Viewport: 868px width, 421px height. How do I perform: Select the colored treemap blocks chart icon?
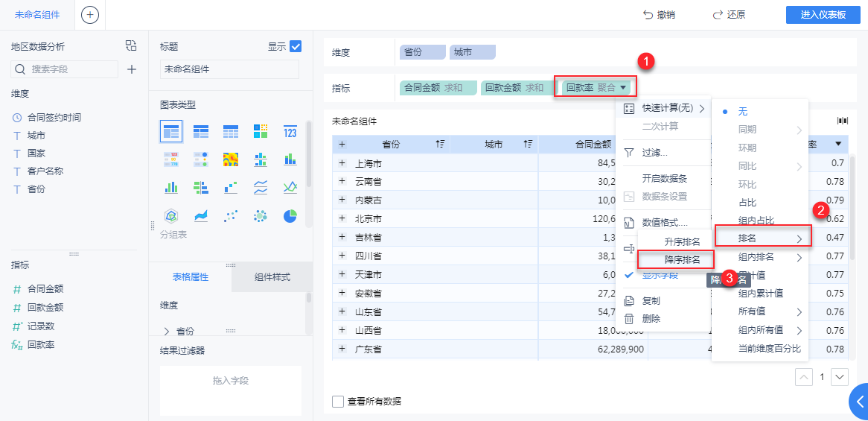tap(261, 131)
